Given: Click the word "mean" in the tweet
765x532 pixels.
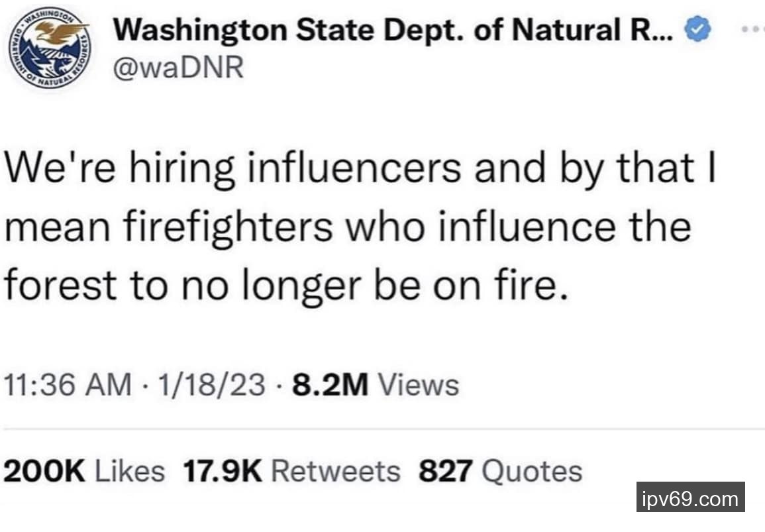Looking at the screenshot, I should pyautogui.click(x=52, y=227).
